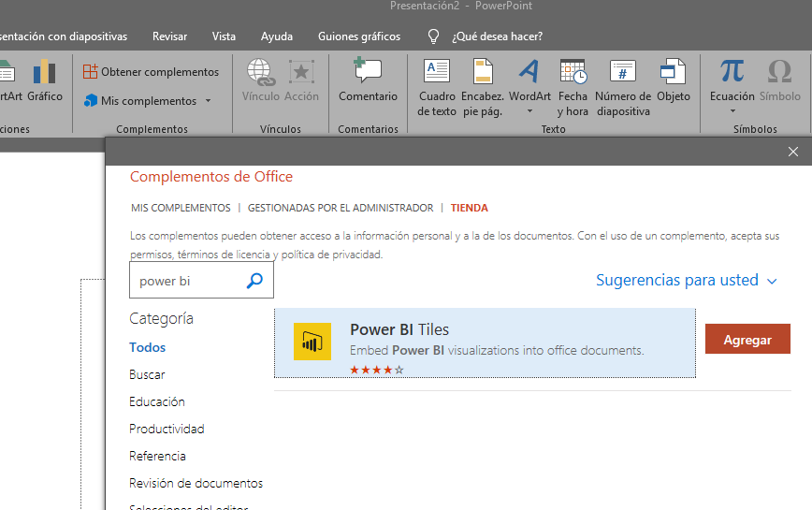Screen dimensions: 812x510
Task: Click the Power BI Tiles logo icon
Action: (312, 342)
